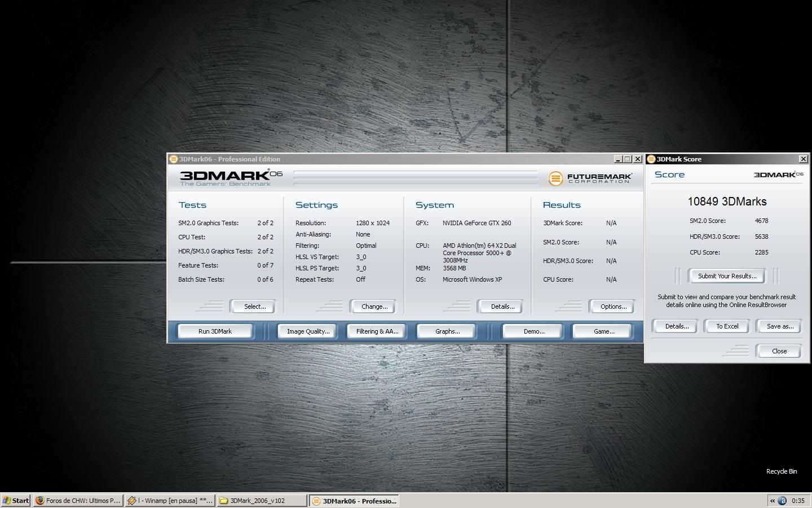Open the Start menu
The width and height of the screenshot is (812, 508).
click(x=16, y=501)
